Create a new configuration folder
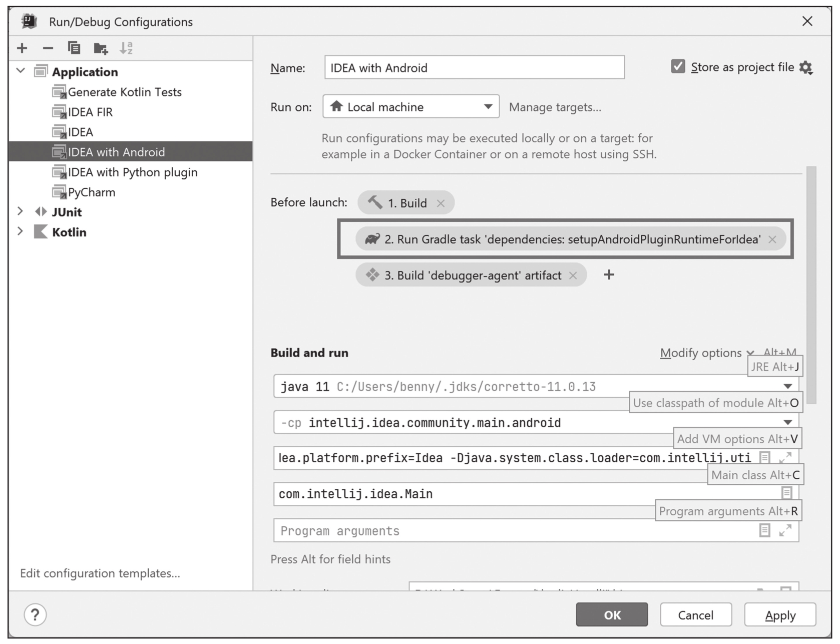 (101, 48)
